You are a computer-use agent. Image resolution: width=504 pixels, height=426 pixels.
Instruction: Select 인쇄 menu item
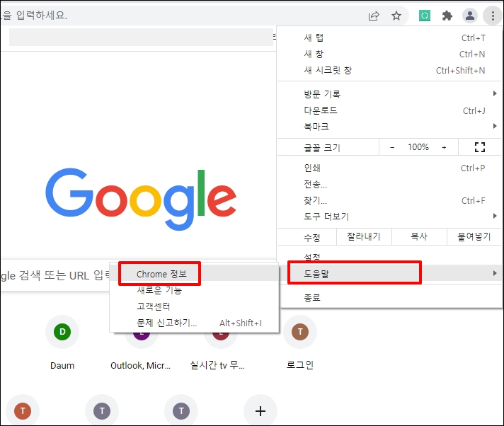pos(389,168)
